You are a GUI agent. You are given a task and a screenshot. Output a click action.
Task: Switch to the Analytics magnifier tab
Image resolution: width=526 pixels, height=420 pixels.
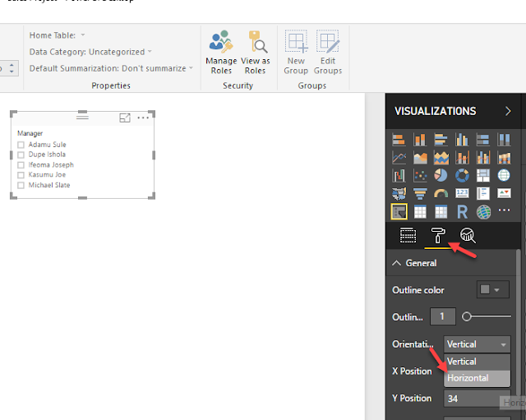click(x=468, y=235)
